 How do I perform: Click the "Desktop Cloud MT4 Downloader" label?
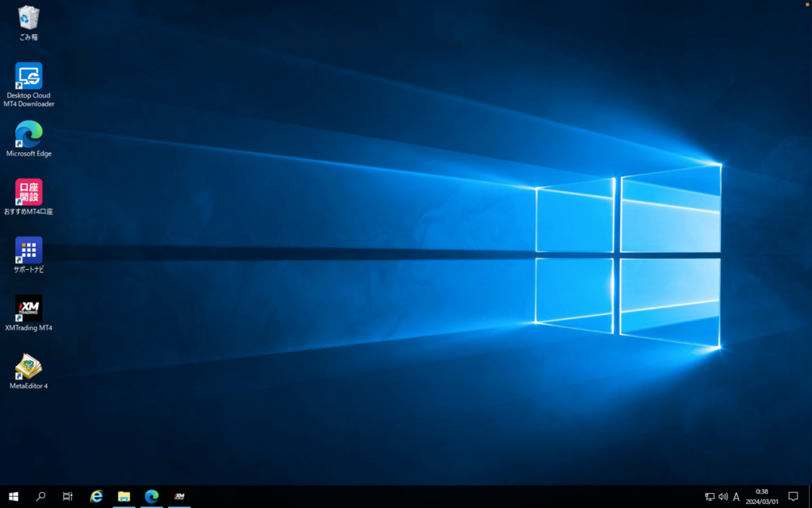(29, 99)
